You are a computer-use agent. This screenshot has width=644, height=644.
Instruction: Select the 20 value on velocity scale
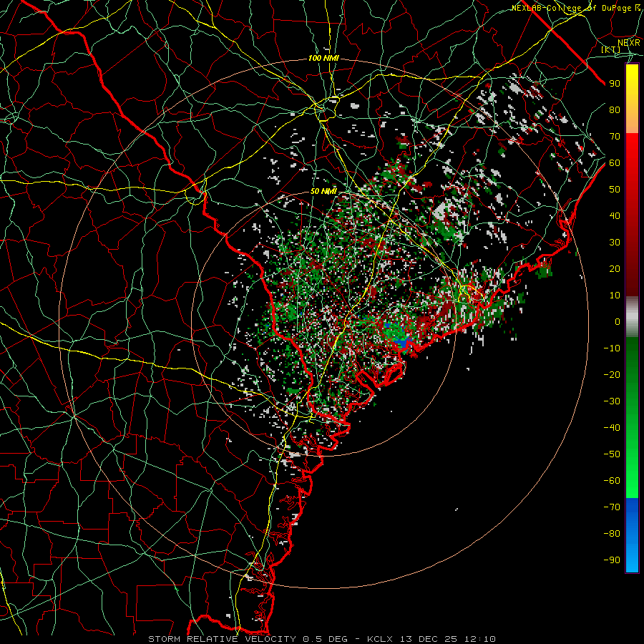(615, 268)
